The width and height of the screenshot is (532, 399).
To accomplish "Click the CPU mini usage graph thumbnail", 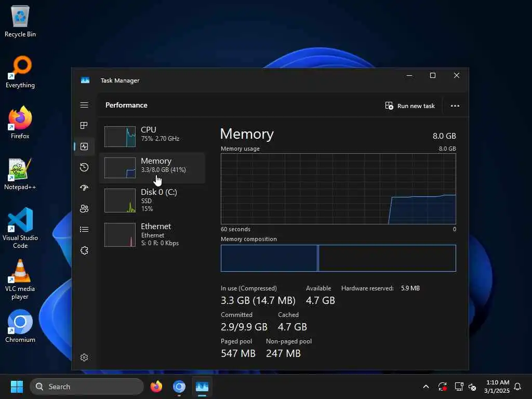I will point(120,137).
